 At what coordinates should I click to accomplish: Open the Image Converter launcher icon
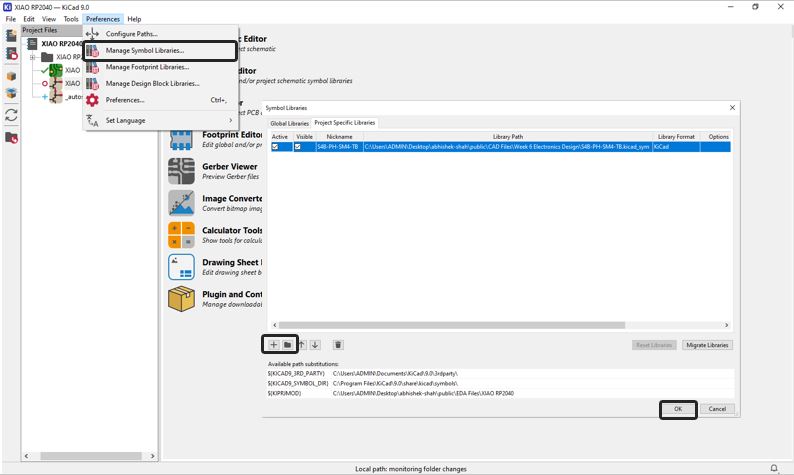[x=181, y=203]
